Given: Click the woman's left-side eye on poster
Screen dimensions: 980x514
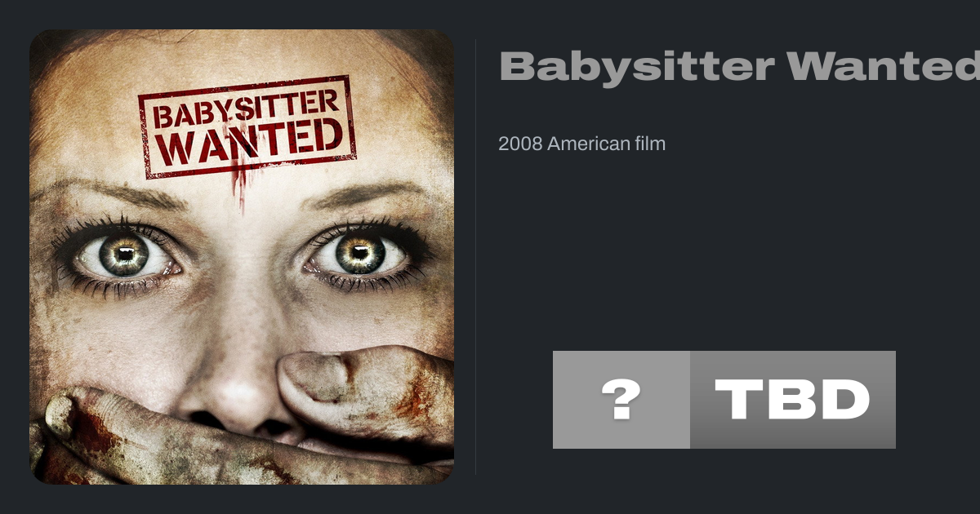Looking at the screenshot, I should click(x=122, y=256).
